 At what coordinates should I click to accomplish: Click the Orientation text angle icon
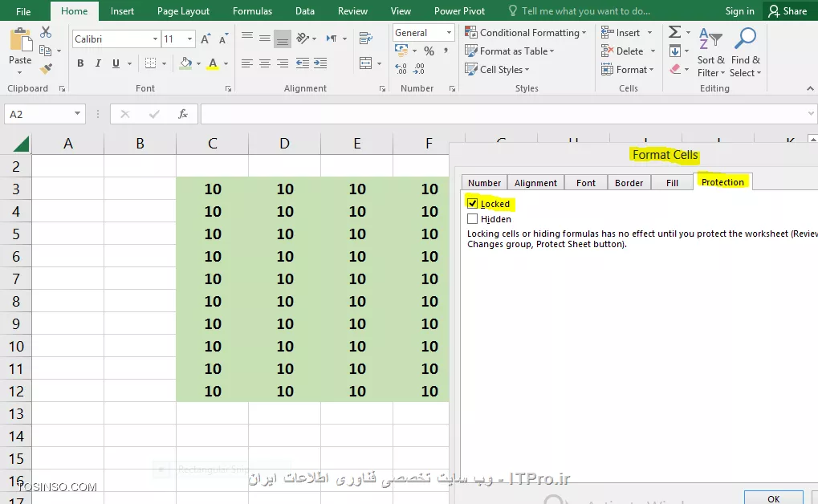pos(303,38)
